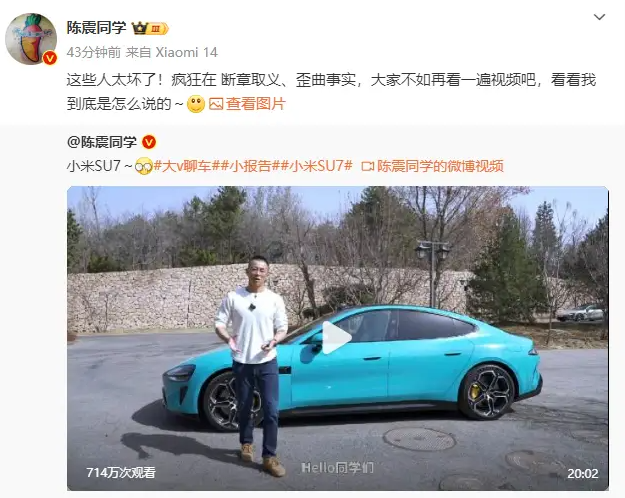Click the picture icon before 查看图片

(216, 104)
